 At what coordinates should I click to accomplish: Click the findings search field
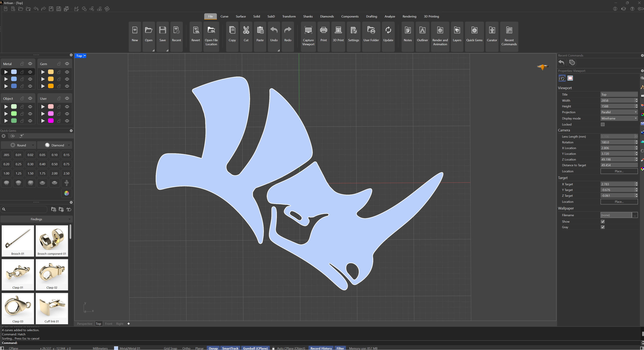pyautogui.click(x=24, y=209)
